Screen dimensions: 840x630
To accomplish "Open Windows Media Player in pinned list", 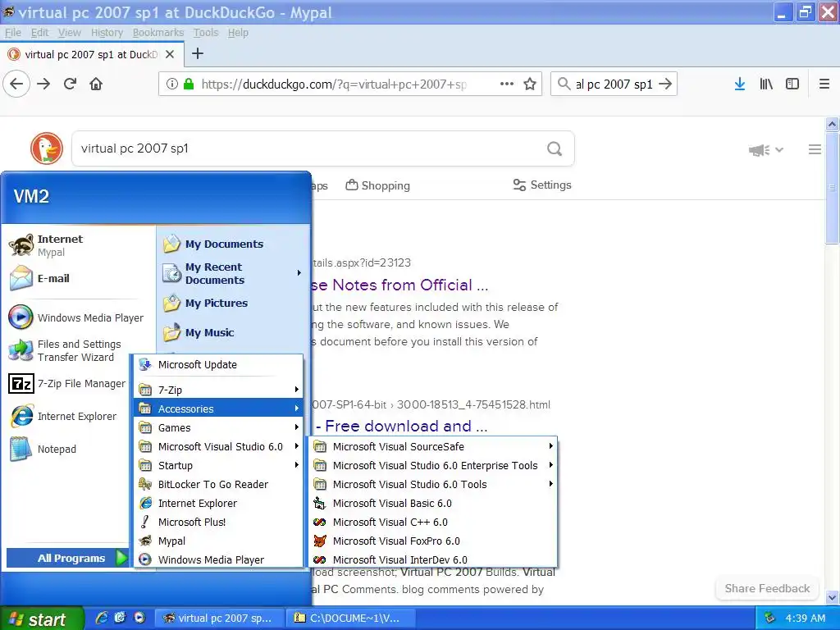I will click(76, 317).
